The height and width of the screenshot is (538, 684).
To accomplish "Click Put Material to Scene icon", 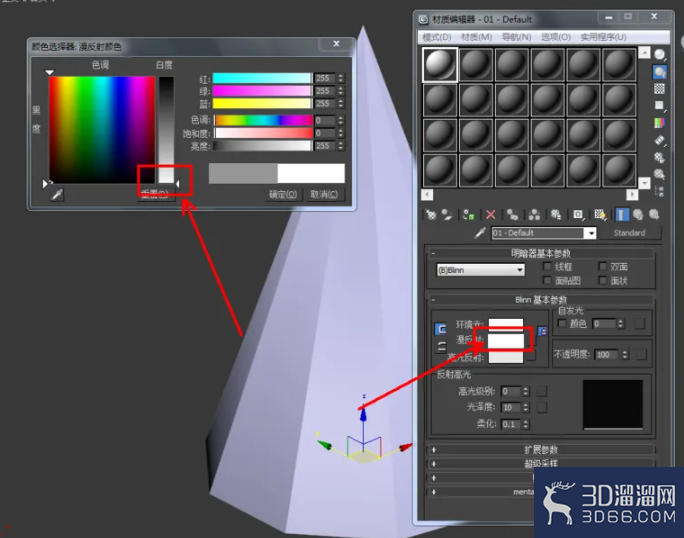I will (447, 215).
